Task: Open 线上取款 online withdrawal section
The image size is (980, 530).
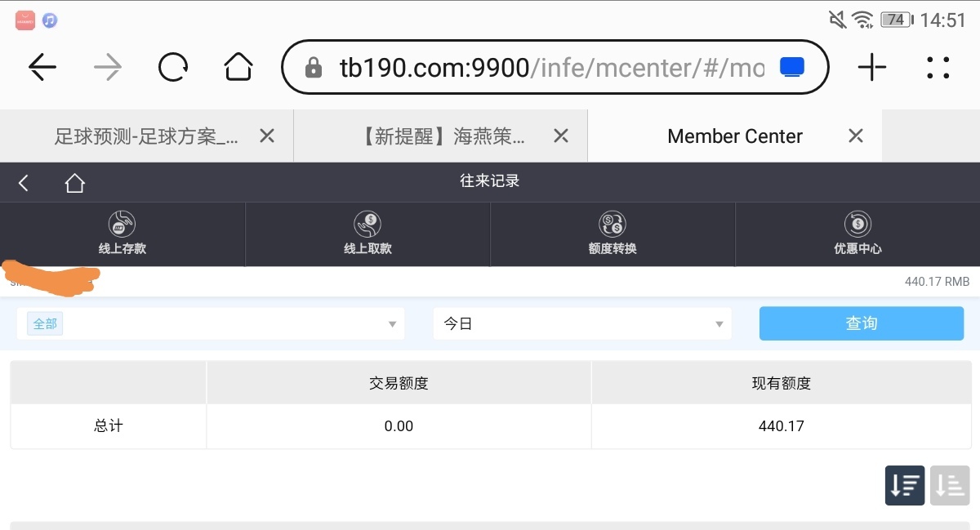Action: (367, 234)
